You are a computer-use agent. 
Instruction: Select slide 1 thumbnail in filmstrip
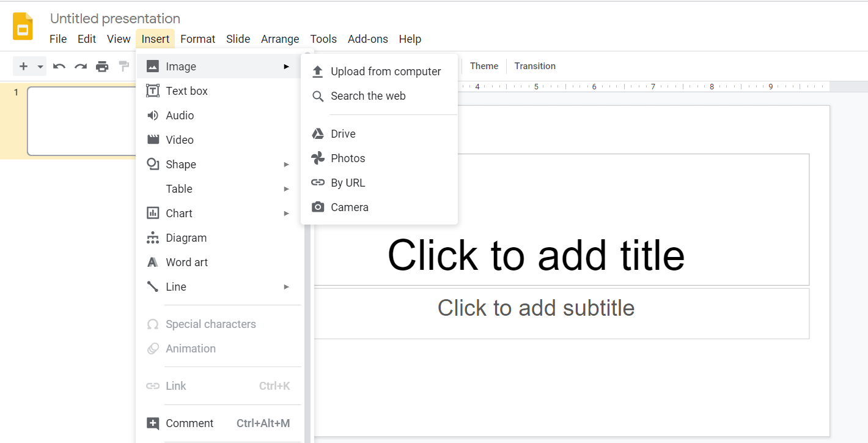81,121
